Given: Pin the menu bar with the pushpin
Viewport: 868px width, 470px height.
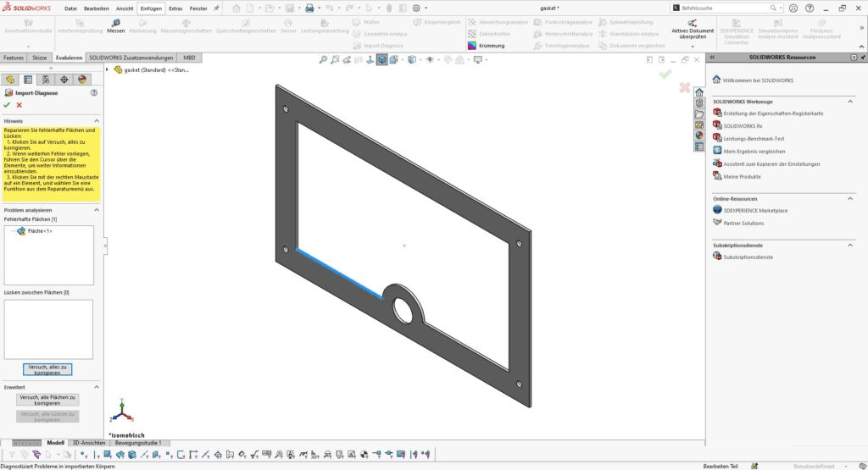Looking at the screenshot, I should coord(216,8).
